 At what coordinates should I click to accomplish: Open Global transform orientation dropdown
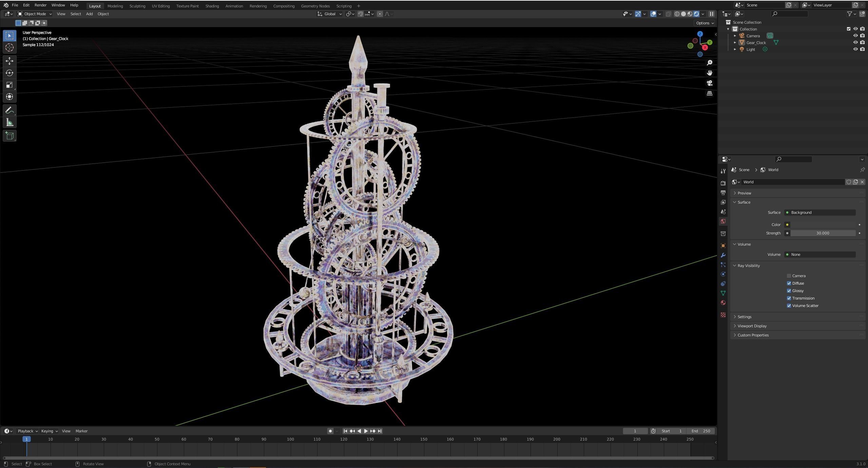tap(329, 14)
